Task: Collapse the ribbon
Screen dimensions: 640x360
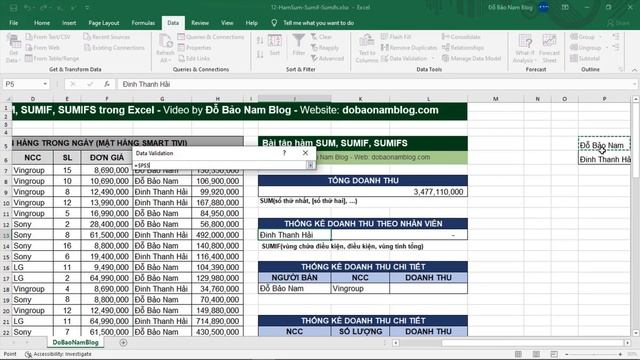Action: click(634, 70)
